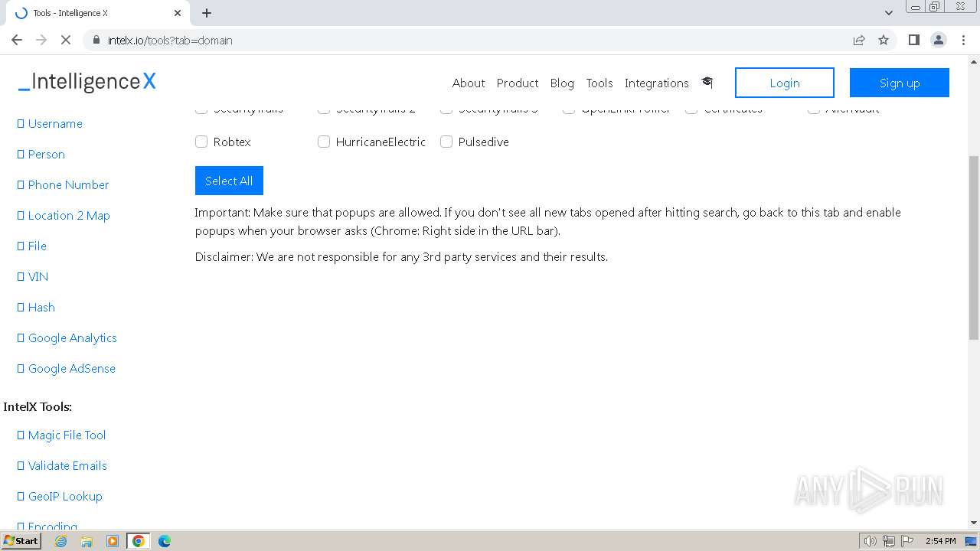Click the browser back arrow

(x=17, y=40)
